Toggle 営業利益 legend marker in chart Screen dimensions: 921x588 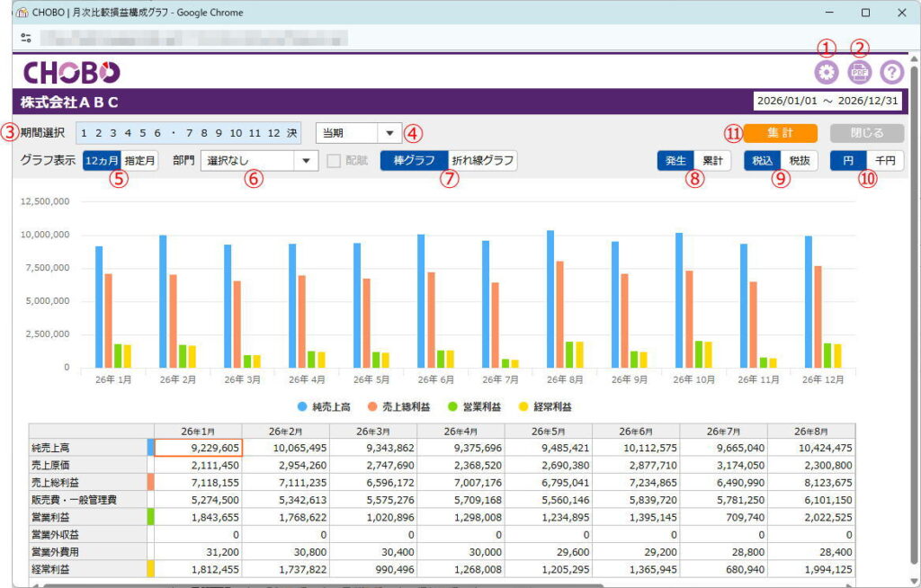tap(454, 406)
